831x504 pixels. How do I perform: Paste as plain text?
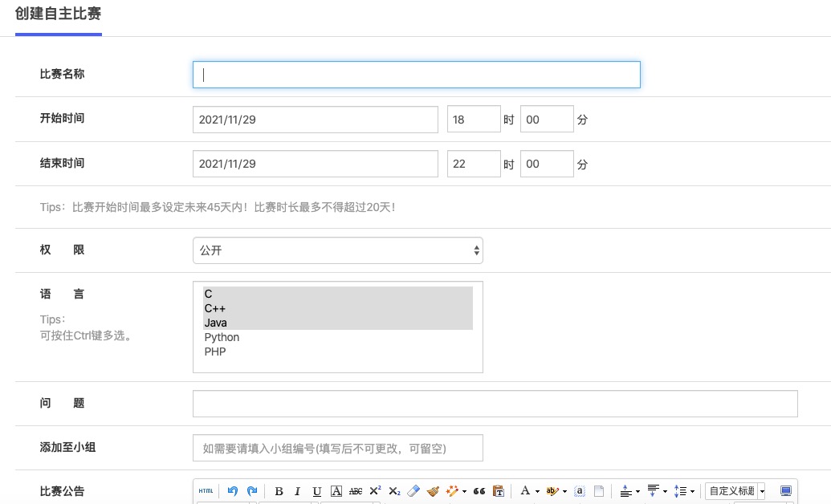498,491
